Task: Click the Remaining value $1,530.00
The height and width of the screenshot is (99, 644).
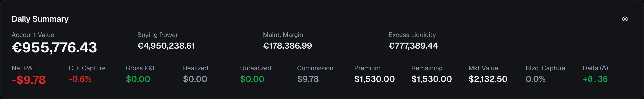Action: click(431, 79)
